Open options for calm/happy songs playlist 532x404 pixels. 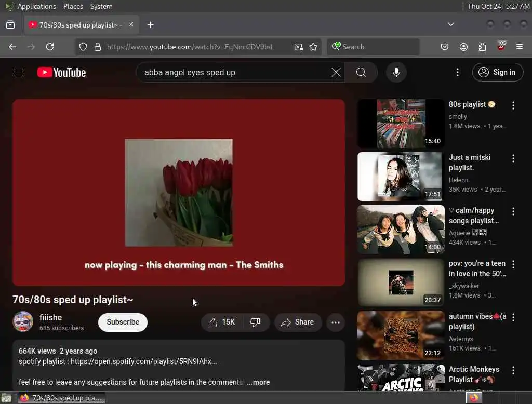point(513,211)
